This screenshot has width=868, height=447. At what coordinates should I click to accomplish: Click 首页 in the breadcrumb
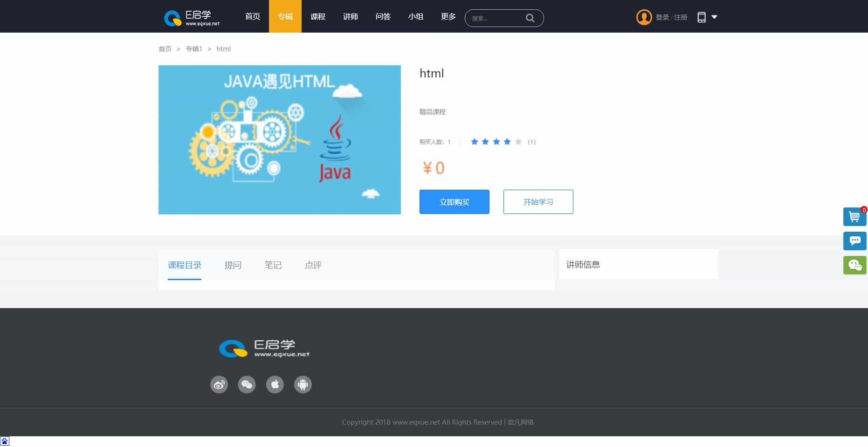(x=165, y=49)
